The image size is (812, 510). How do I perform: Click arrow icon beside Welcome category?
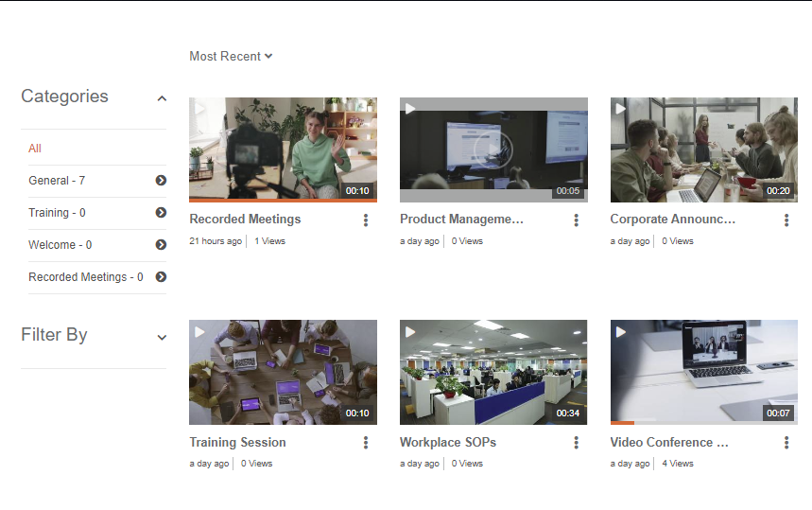coord(161,245)
